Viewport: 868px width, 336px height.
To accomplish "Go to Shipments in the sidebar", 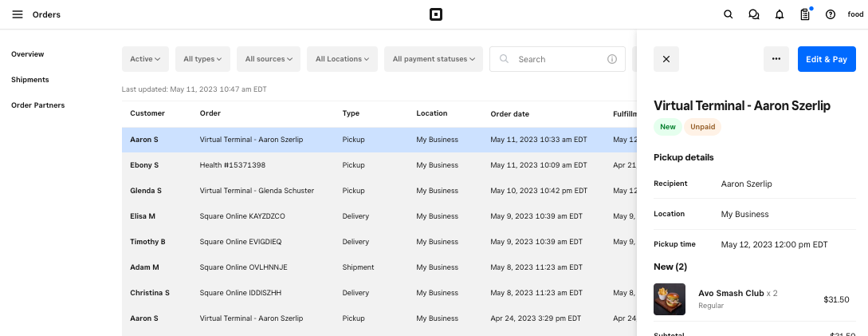I will (30, 80).
